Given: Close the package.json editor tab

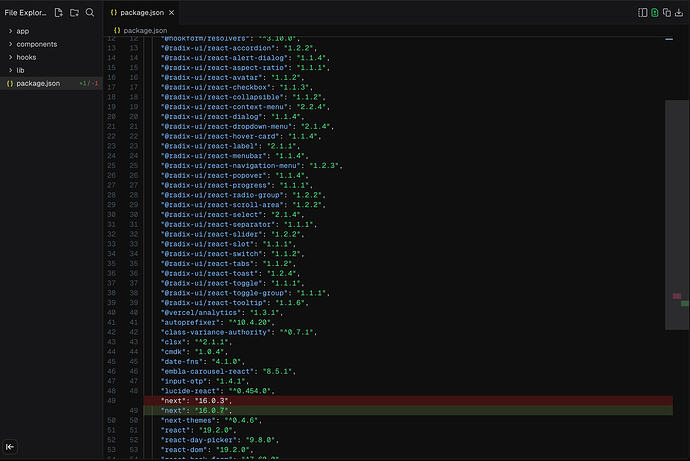Looking at the screenshot, I should pyautogui.click(x=172, y=13).
